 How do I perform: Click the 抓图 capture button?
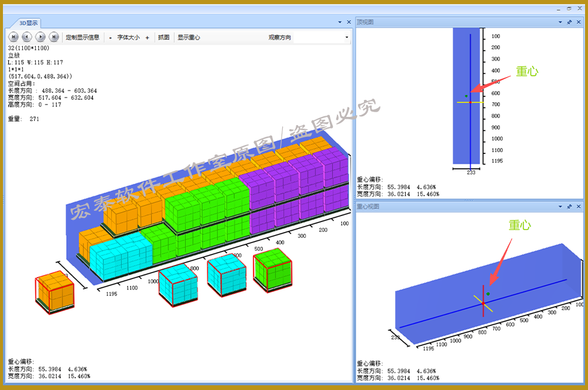[x=163, y=37]
